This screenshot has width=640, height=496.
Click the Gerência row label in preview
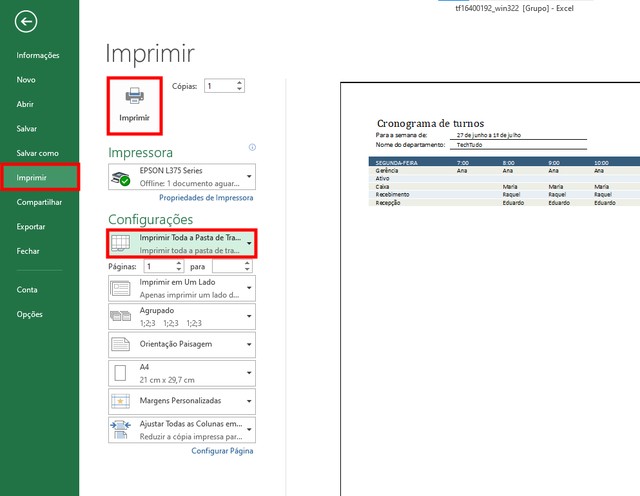pos(387,171)
